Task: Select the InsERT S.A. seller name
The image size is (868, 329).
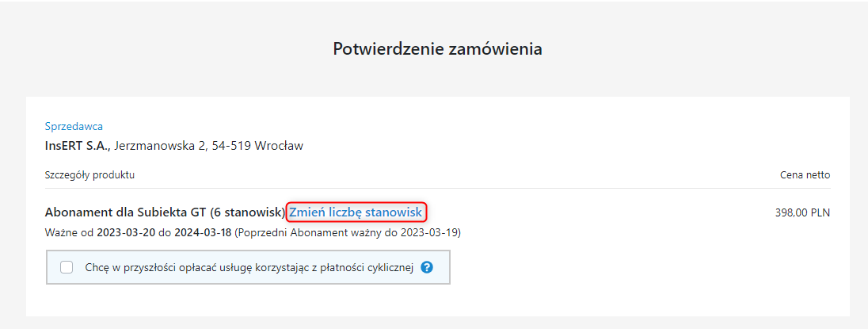Action: [x=78, y=146]
